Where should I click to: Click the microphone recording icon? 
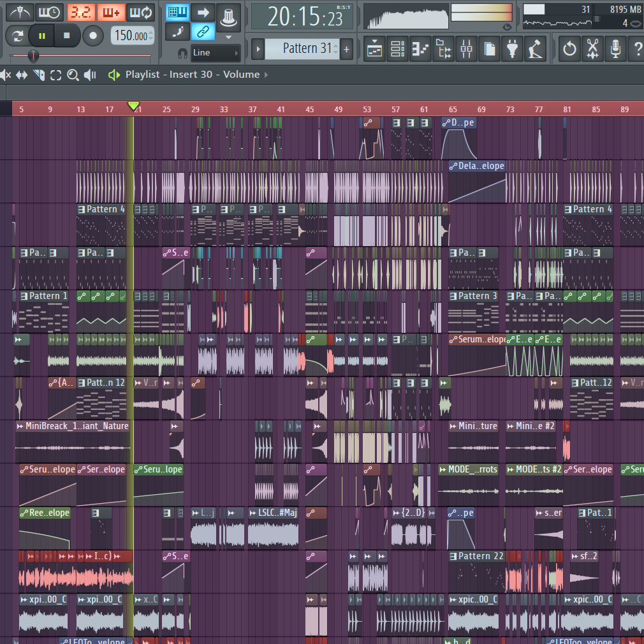pyautogui.click(x=615, y=48)
